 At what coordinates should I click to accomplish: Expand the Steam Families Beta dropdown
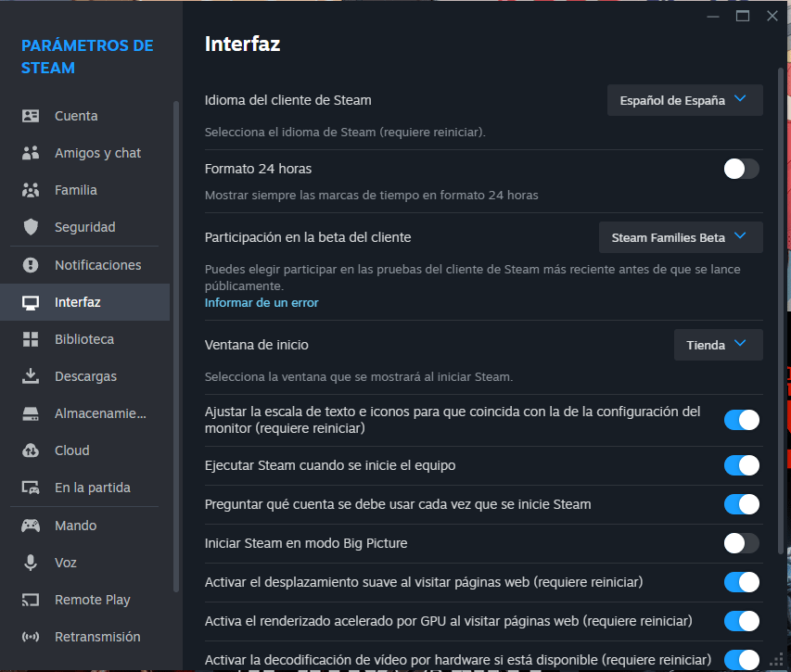point(681,237)
